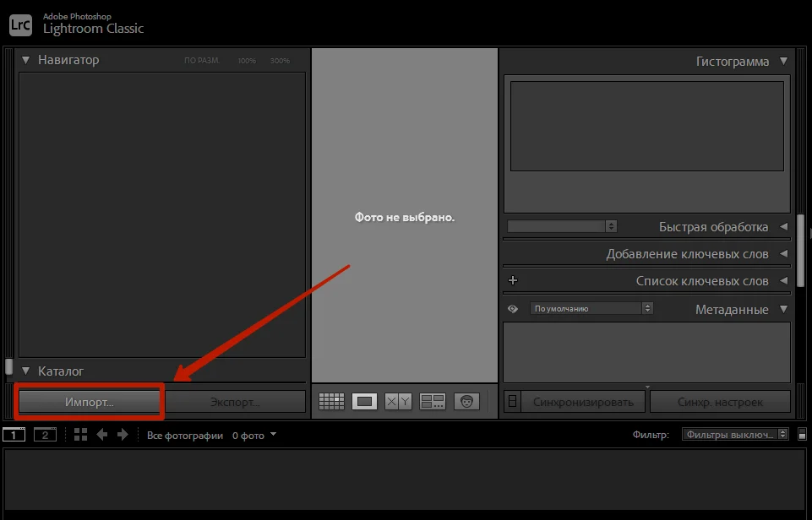Click Все фотографии source label
Screen dimensions: 812x520
click(185, 435)
